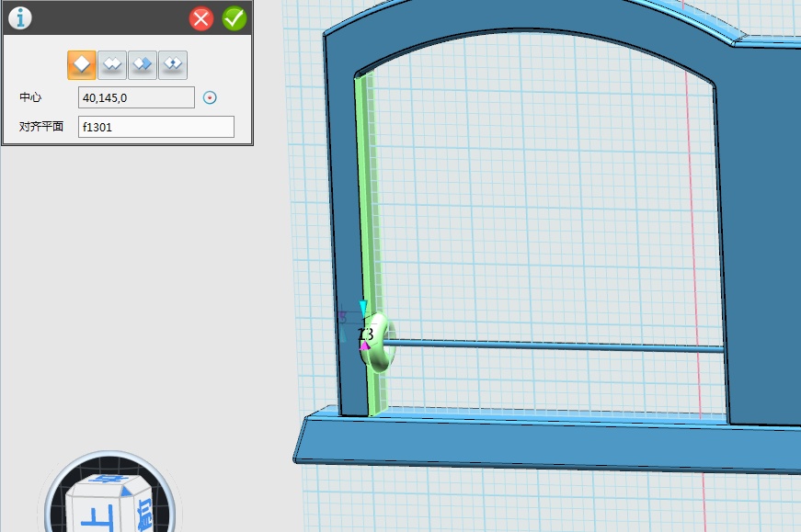The height and width of the screenshot is (532, 801).
Task: Select the magenta arrow handle near torus
Action: click(364, 346)
